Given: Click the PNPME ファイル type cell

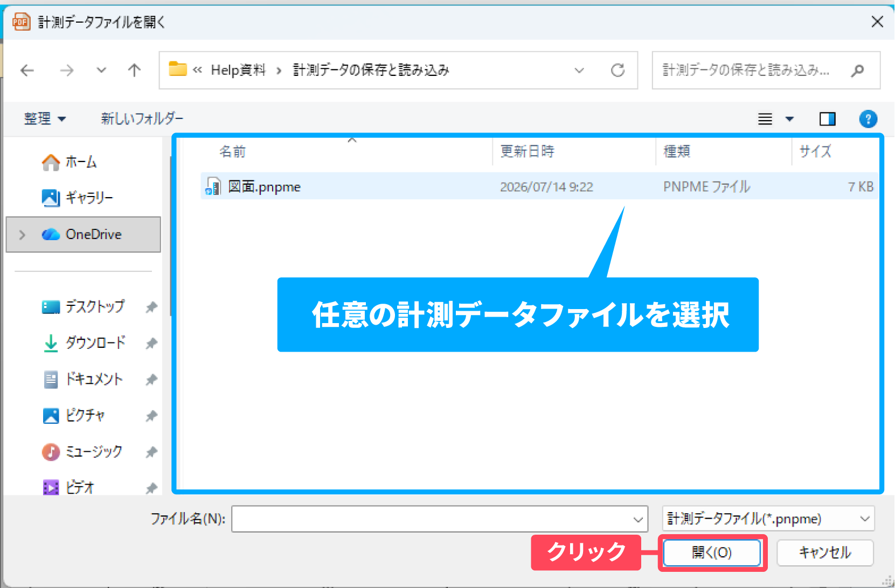Looking at the screenshot, I should click(x=706, y=187).
